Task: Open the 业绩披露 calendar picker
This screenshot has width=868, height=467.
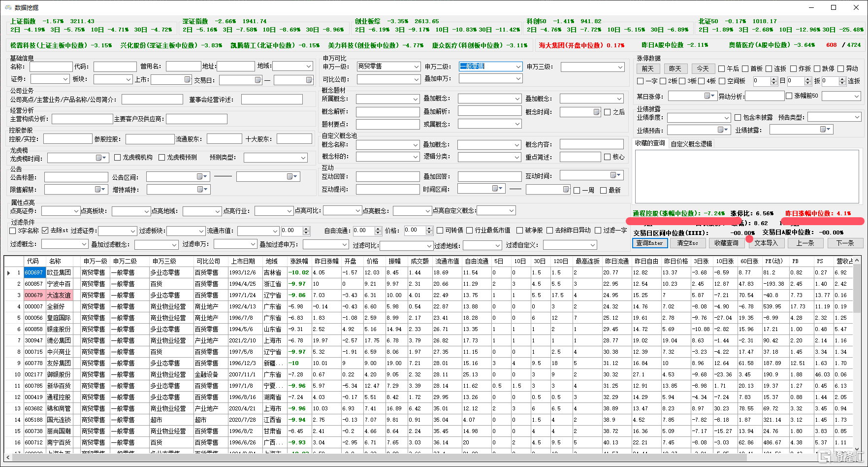Action: 825,129
